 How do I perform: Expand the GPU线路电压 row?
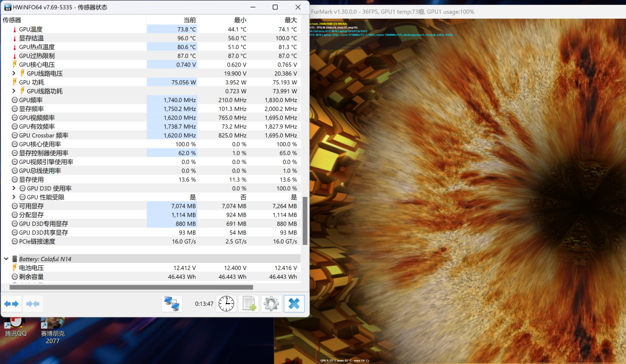pyautogui.click(x=14, y=73)
